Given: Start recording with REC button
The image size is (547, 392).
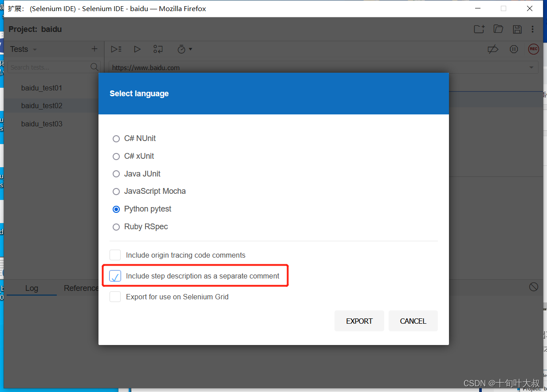Looking at the screenshot, I should pos(533,49).
